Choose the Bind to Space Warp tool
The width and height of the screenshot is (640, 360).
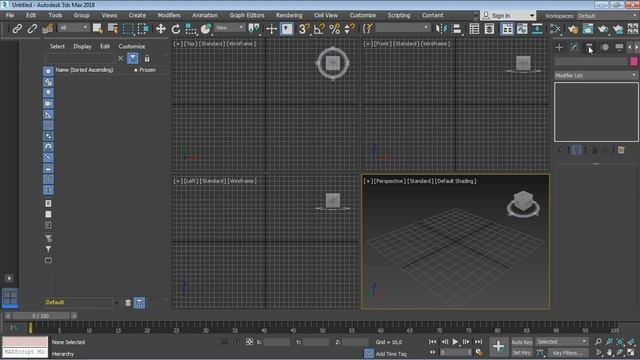point(48,29)
